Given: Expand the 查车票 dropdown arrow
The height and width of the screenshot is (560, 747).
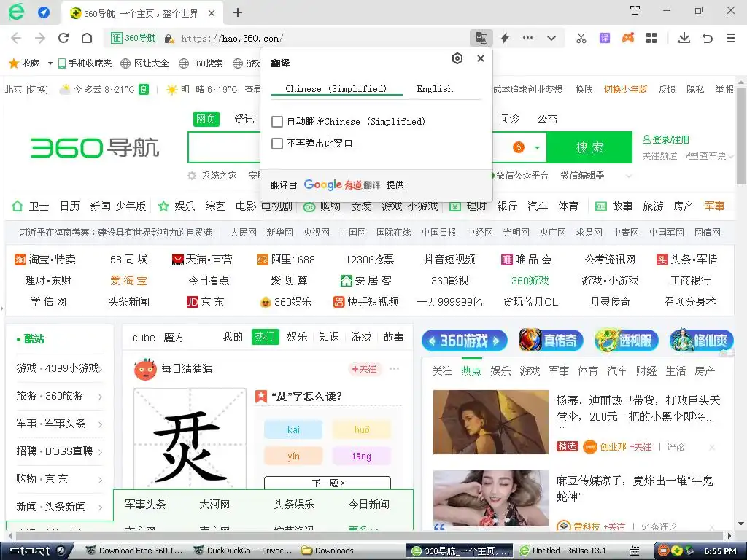Looking at the screenshot, I should (731, 156).
